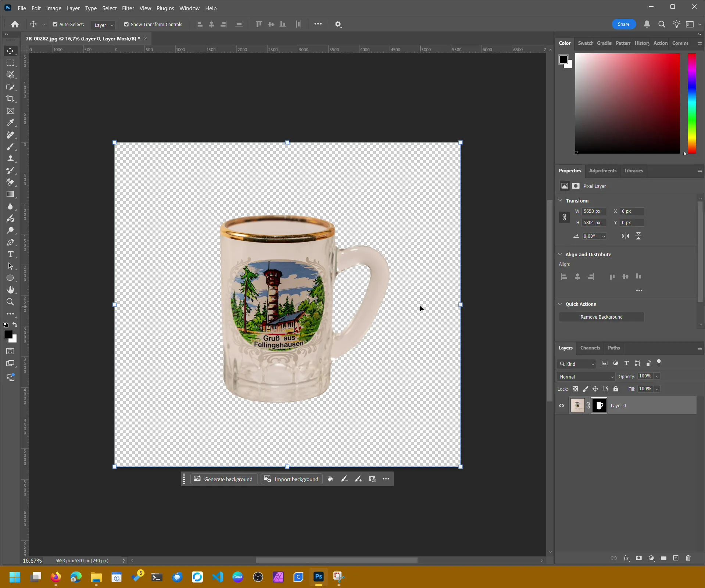
Task: Select the Clone Stamp tool
Action: [10, 159]
